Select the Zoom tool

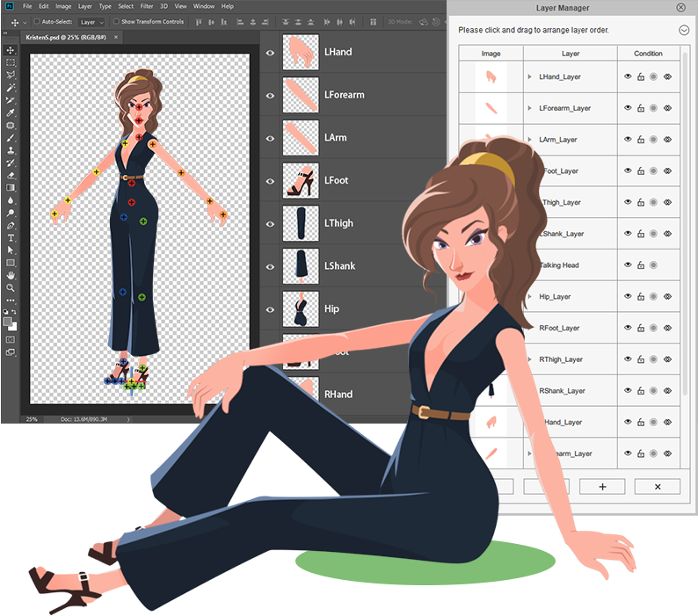tap(11, 288)
